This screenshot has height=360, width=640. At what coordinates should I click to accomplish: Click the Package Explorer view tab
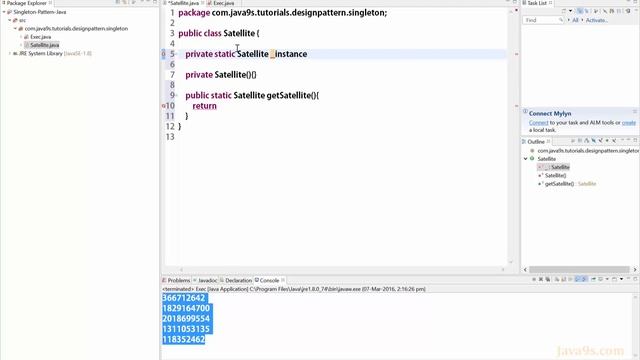pyautogui.click(x=27, y=3)
